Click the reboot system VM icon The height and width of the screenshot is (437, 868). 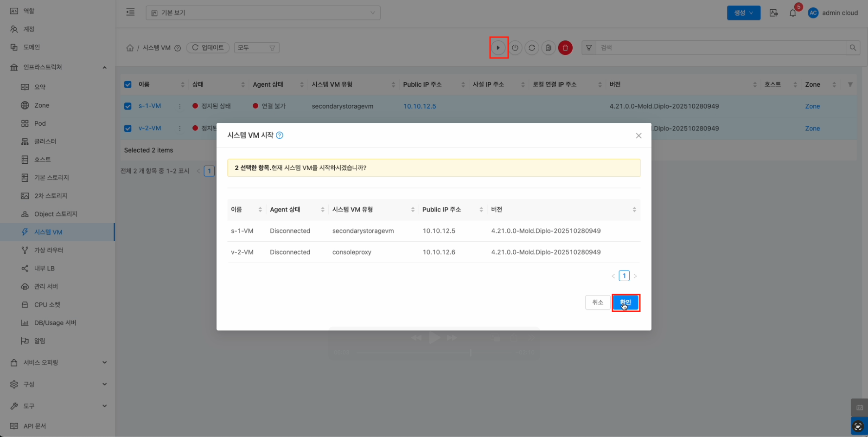click(532, 48)
